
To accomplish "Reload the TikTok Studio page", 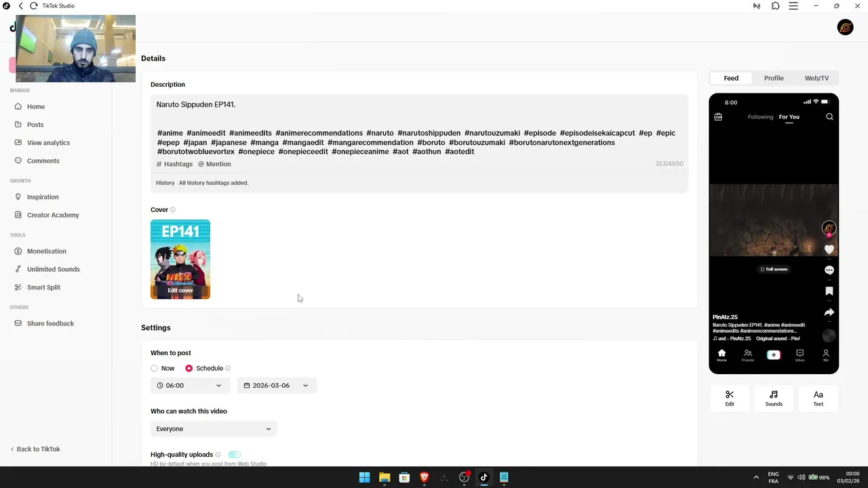I will click(33, 6).
